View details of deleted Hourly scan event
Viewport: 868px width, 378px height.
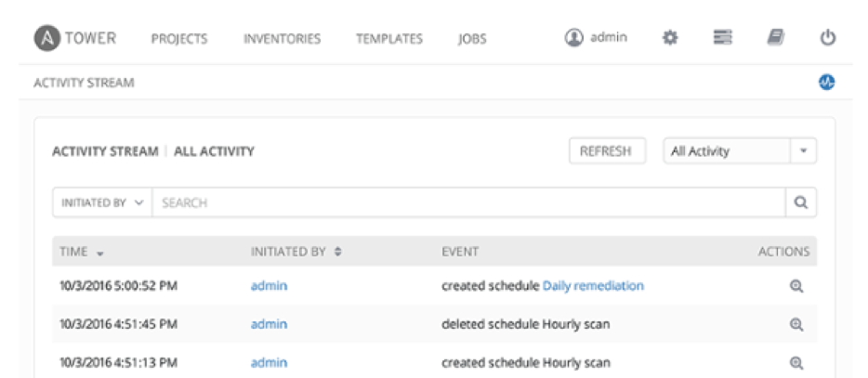pyautogui.click(x=796, y=324)
